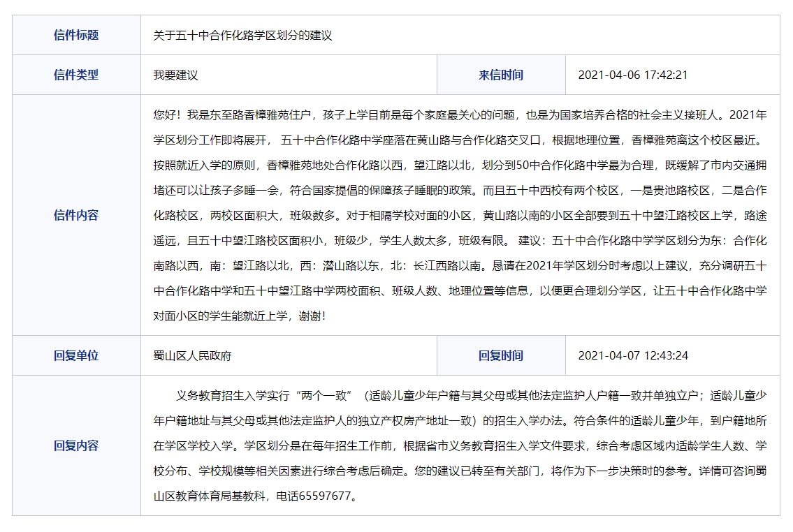
Task: Click the 来信时间 label cell
Action: point(501,75)
